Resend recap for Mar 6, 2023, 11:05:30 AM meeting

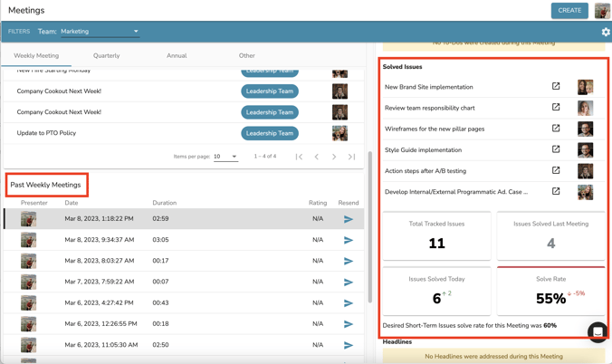tap(349, 345)
